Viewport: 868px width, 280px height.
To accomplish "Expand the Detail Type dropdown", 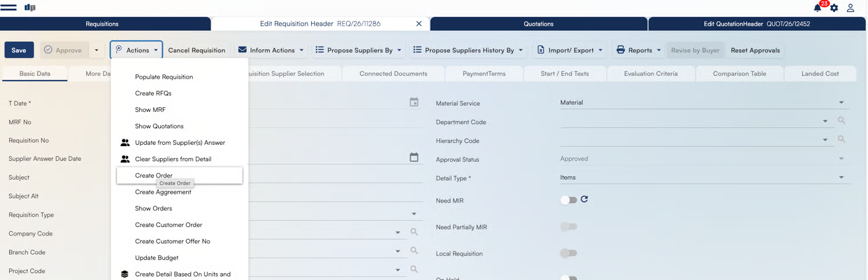I will pos(841,177).
